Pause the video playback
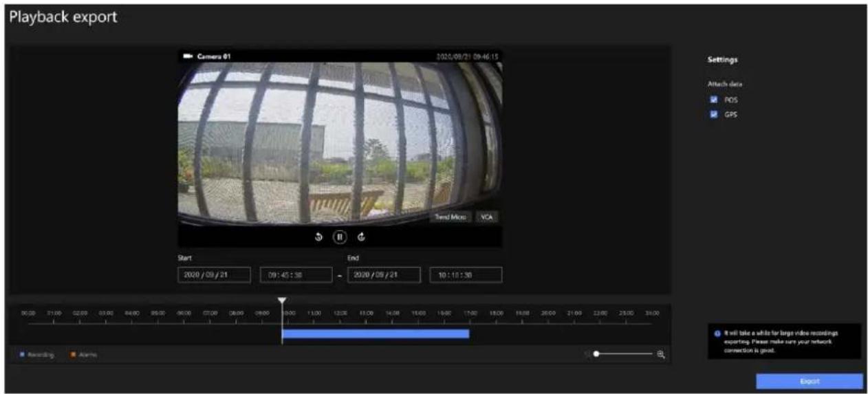This screenshot has height=394, width=868. 339,237
